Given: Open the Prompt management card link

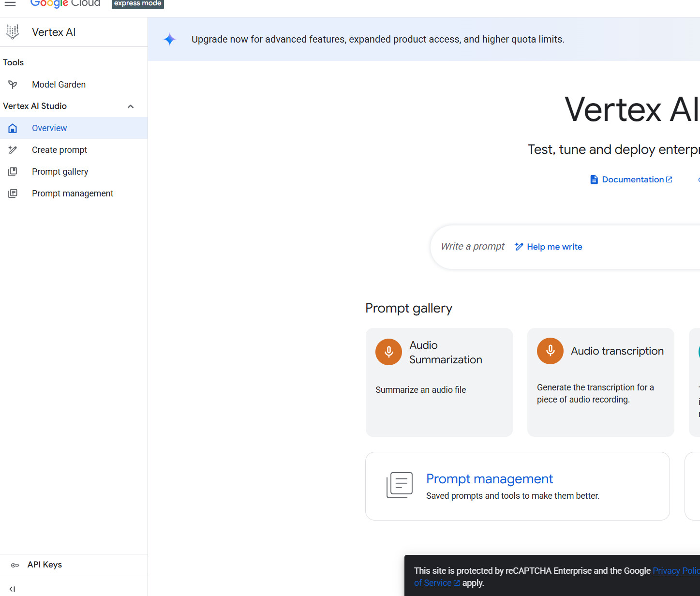Looking at the screenshot, I should (489, 479).
